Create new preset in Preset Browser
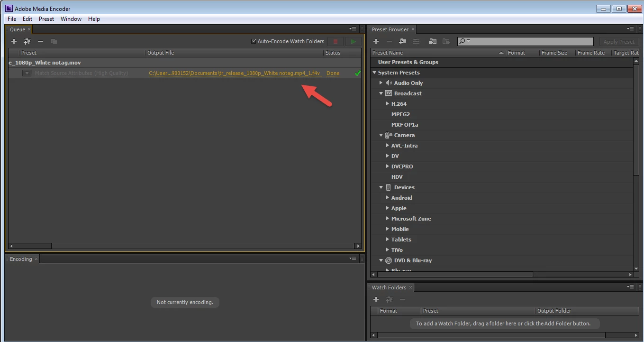The height and width of the screenshot is (342, 644). (376, 42)
